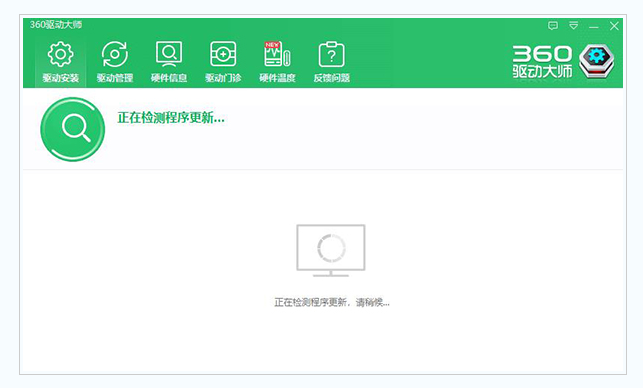This screenshot has height=388, width=643.
Task: Open 驱动管理 via its refresh-arrows icon
Action: click(114, 54)
